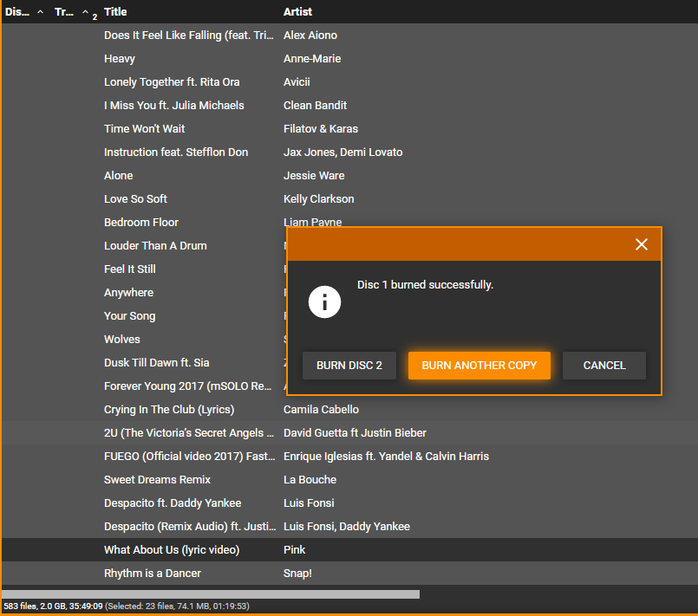The height and width of the screenshot is (616, 698).
Task: Select 'Sweet Dreams Remix' by La Bouche
Action: tap(157, 480)
